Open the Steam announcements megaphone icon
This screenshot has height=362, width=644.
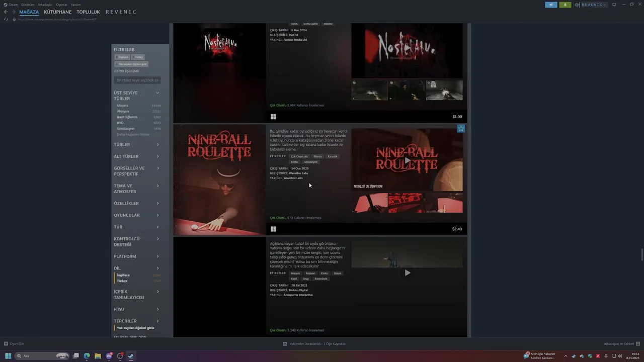point(551,5)
